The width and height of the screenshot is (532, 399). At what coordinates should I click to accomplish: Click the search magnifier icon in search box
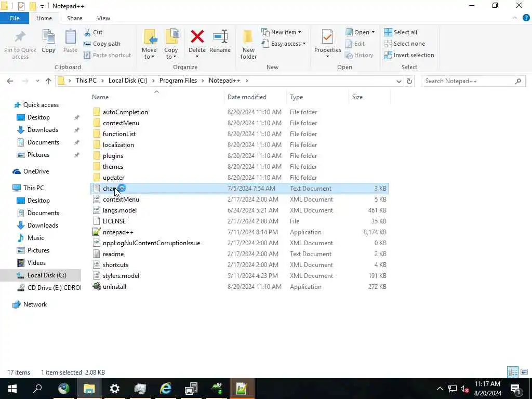click(x=518, y=81)
